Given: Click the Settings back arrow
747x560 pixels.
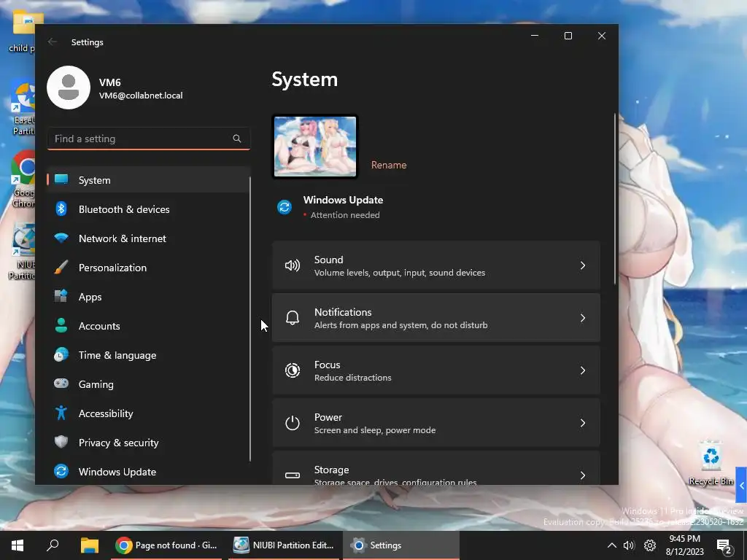Looking at the screenshot, I should coord(53,42).
